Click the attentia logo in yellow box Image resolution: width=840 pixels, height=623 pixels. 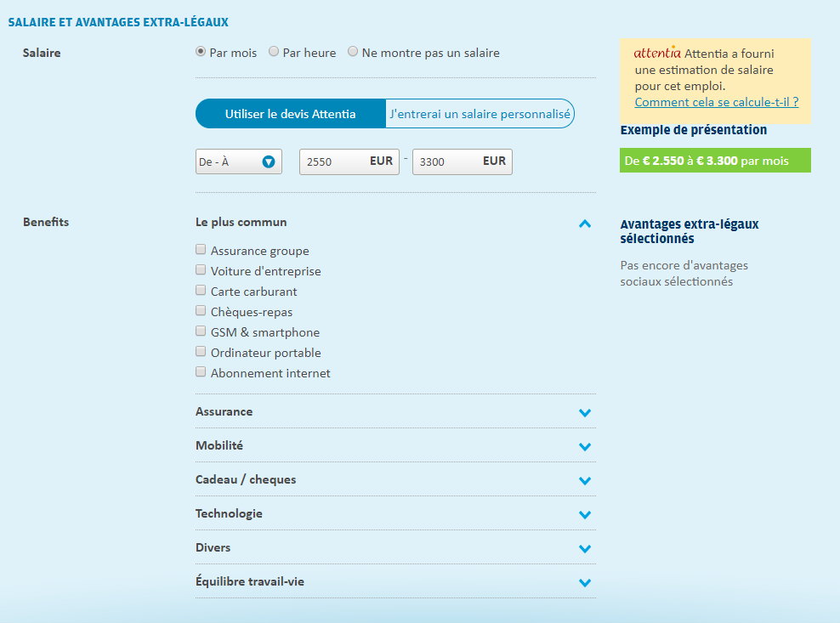(657, 53)
